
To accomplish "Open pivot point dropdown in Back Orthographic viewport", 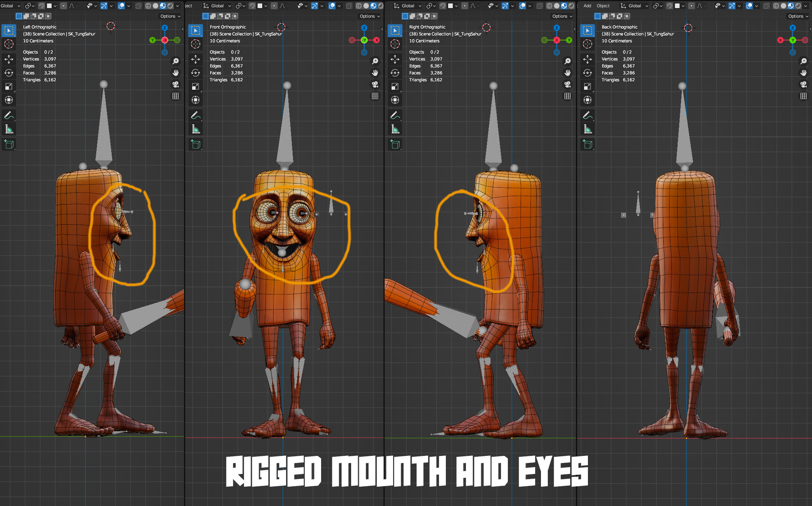I will coord(658,6).
